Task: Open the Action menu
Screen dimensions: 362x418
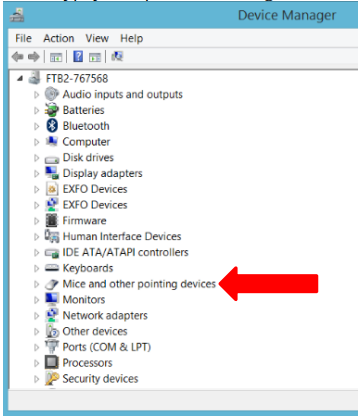Action: tap(59, 38)
